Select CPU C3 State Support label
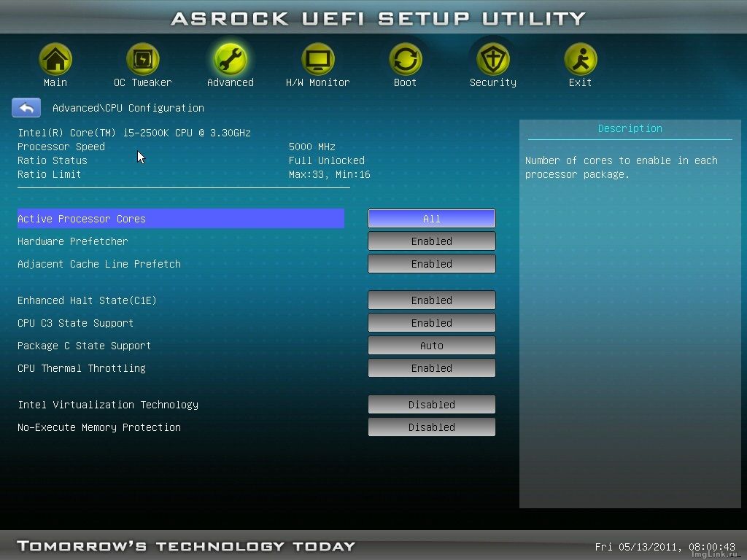The image size is (747, 560). [75, 323]
